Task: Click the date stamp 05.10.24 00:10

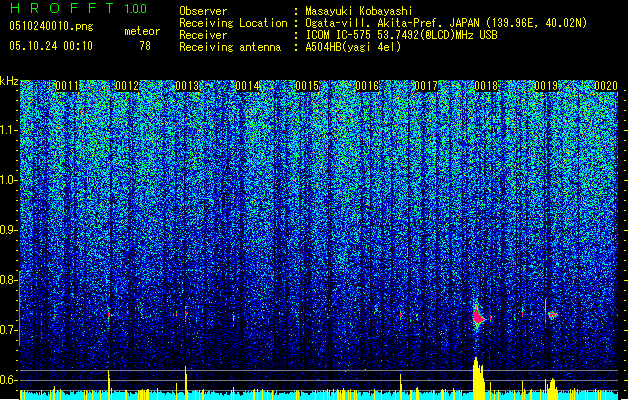Action: tap(51, 46)
